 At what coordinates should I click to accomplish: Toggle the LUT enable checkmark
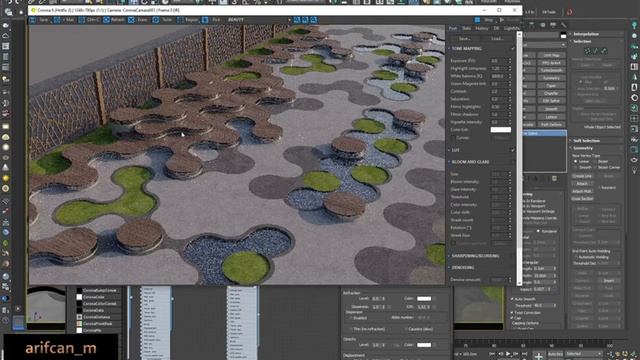coord(513,150)
